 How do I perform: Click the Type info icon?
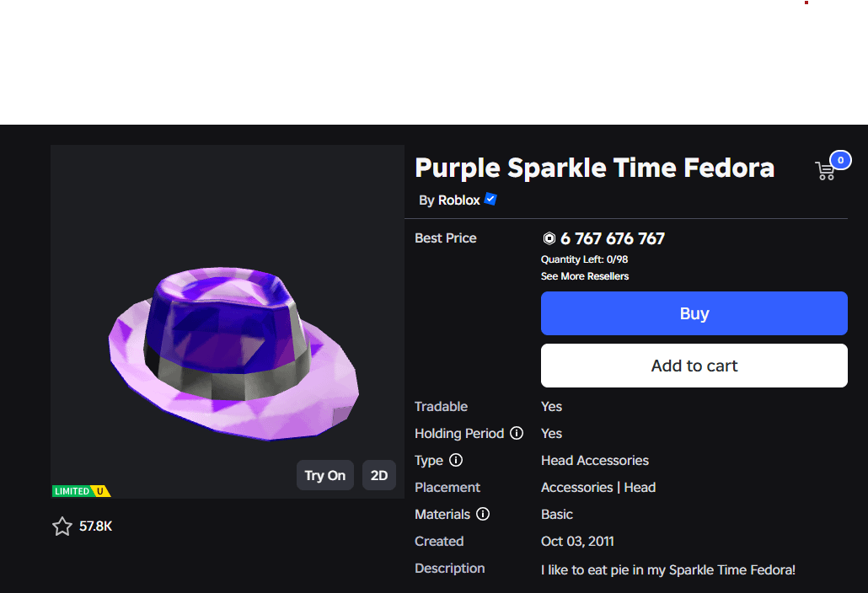coord(456,460)
